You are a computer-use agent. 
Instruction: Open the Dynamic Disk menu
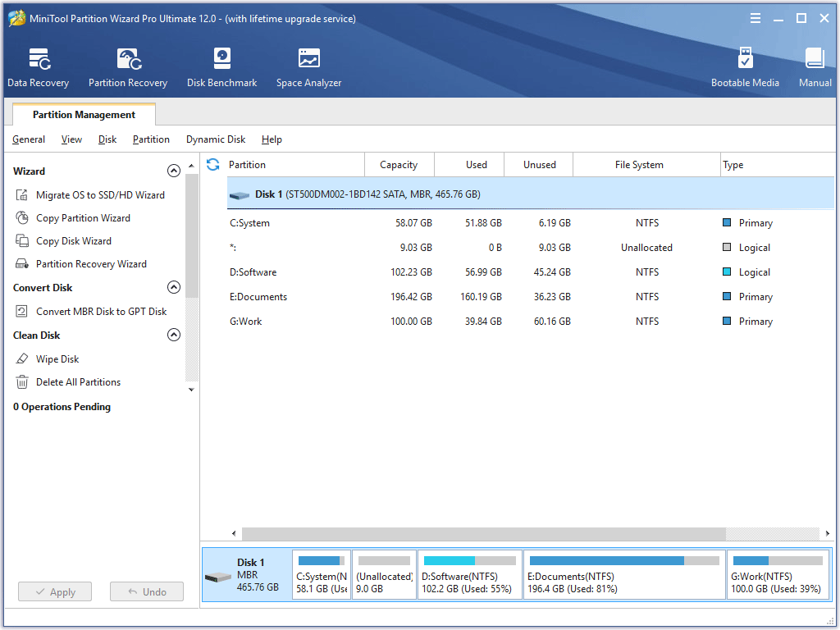216,139
